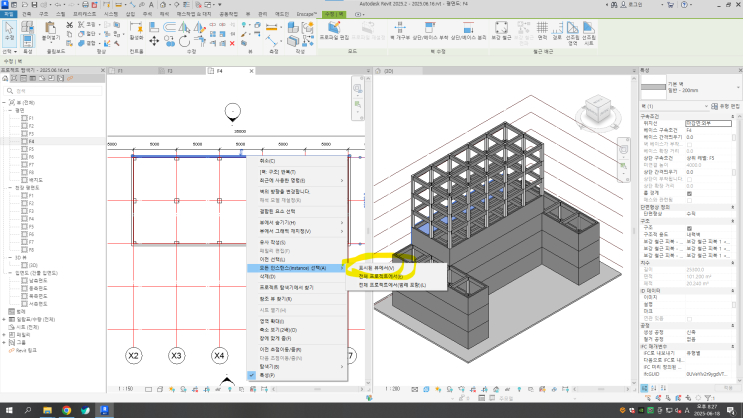743x418 pixels.
Task: Select the Rotate tool in Modify panel
Action: (184, 42)
